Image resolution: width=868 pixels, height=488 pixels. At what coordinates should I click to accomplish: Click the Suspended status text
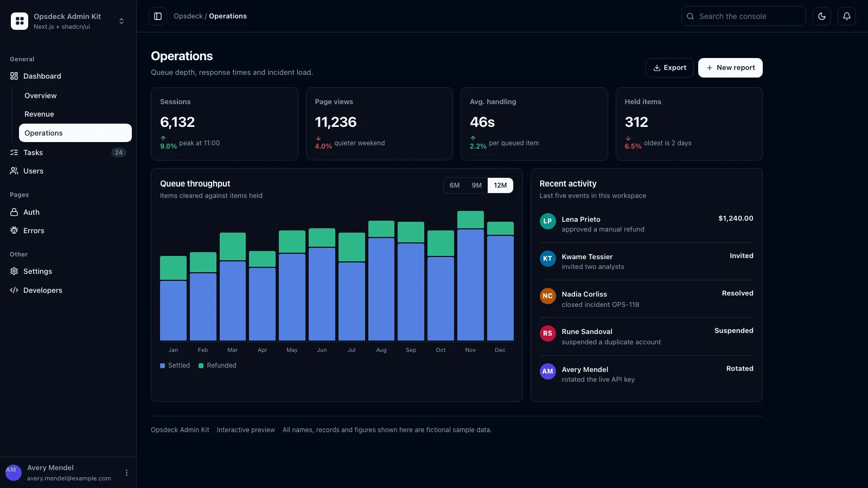click(734, 331)
